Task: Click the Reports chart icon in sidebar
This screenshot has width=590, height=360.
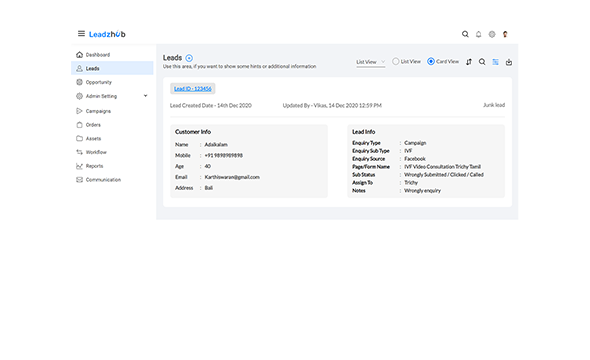Action: [79, 166]
